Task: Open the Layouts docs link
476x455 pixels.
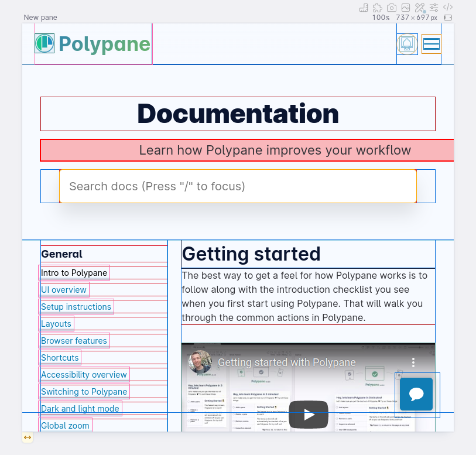Action: tap(56, 324)
